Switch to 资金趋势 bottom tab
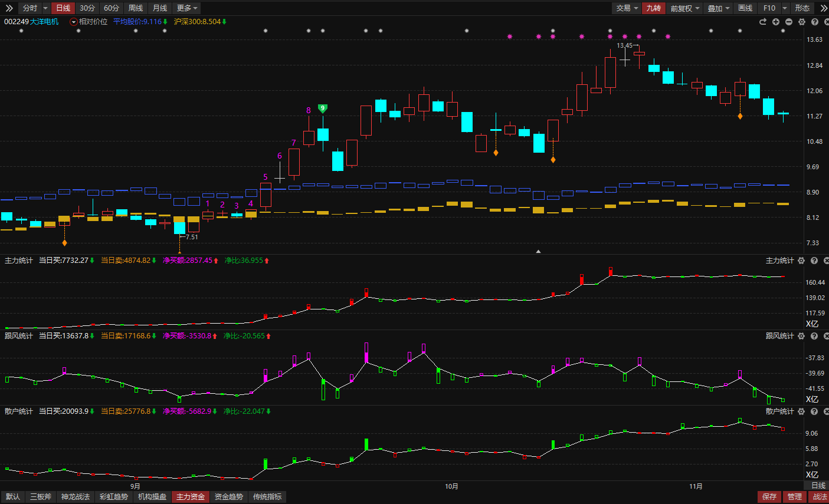This screenshot has height=504, width=829. (229, 497)
